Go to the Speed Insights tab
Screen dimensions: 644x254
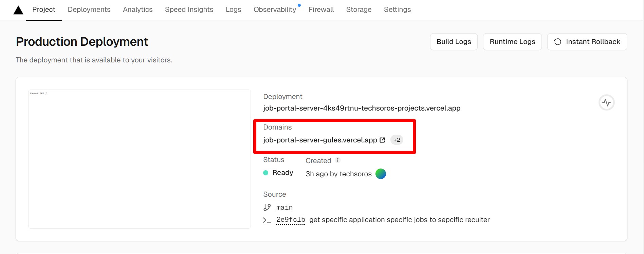pyautogui.click(x=189, y=9)
